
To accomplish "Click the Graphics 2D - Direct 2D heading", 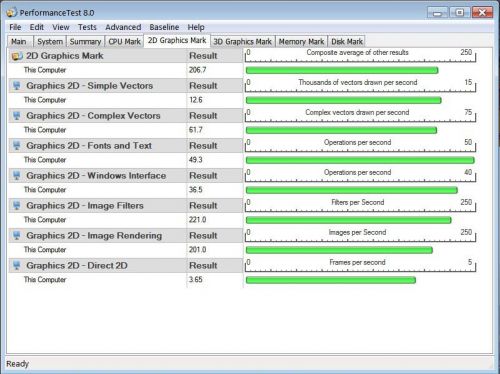I will (77, 266).
